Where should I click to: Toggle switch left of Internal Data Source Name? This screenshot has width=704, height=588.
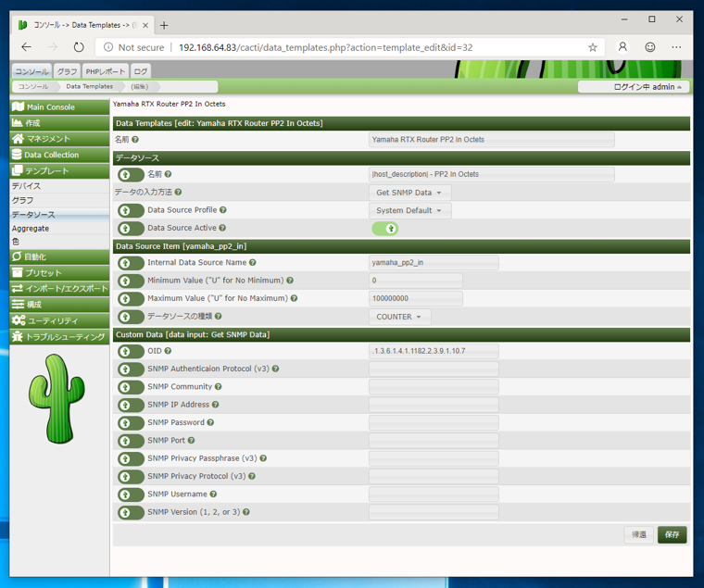point(131,263)
